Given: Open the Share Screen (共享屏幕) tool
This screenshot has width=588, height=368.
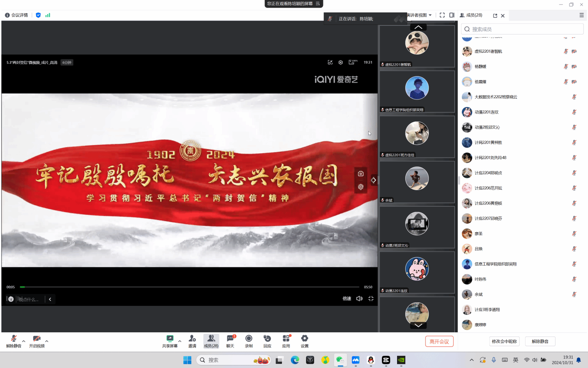Looking at the screenshot, I should [x=170, y=341].
